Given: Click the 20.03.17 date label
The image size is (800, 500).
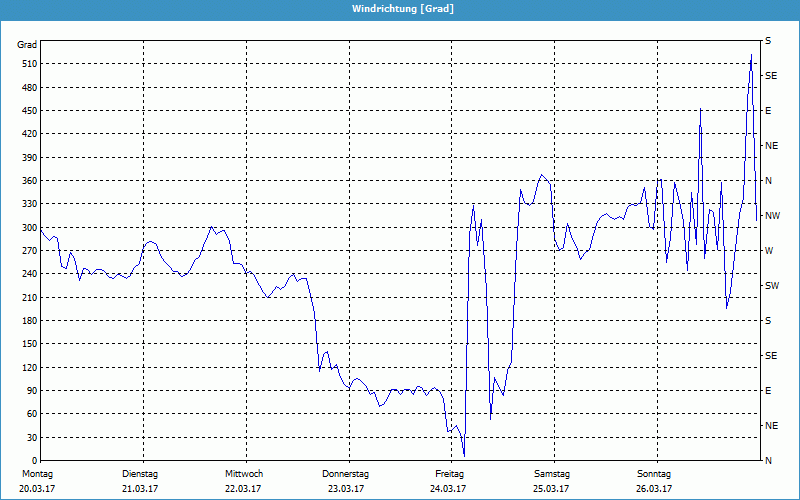Looking at the screenshot, I should tap(37, 489).
